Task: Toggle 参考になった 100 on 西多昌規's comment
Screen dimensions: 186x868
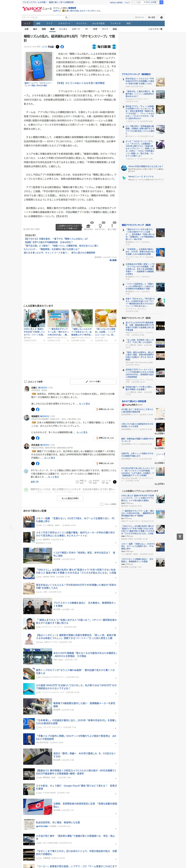Action: click(105, 463)
